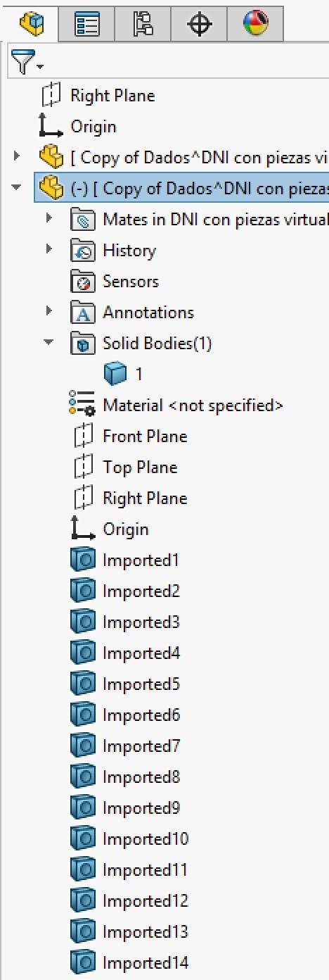Select the Top Plane icon
The image size is (329, 980).
[83, 467]
